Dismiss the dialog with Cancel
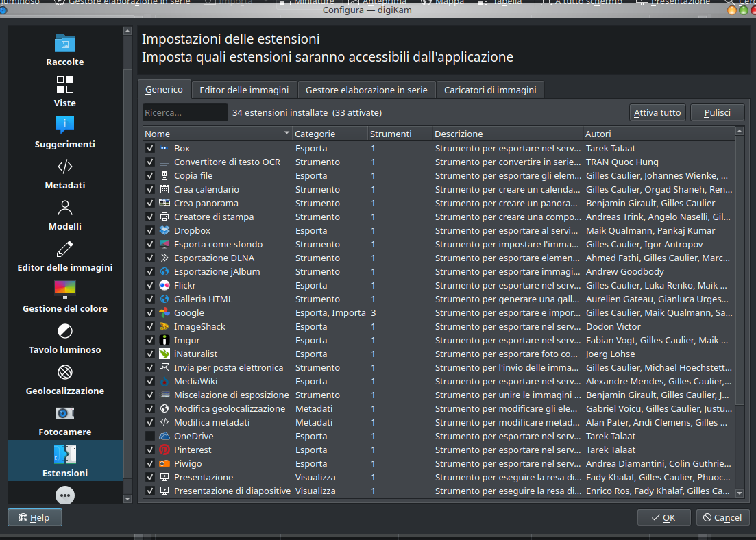Viewport: 756px width, 540px height. click(722, 518)
